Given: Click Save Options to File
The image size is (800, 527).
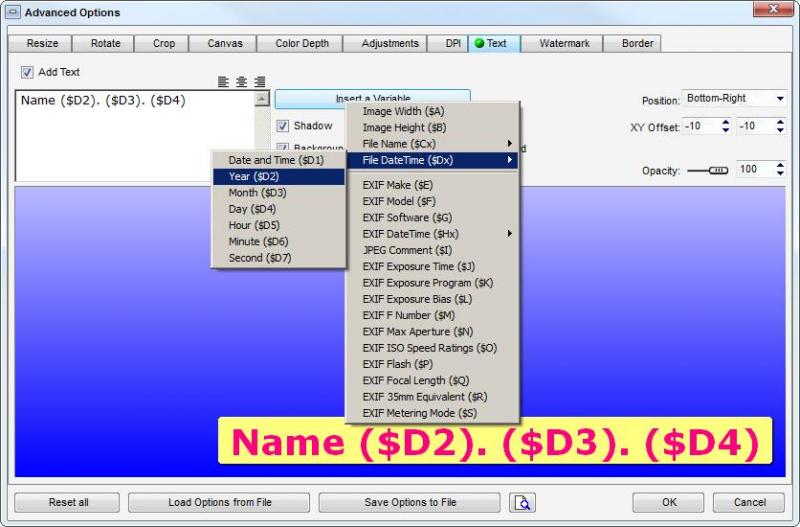Looking at the screenshot, I should [x=410, y=503].
